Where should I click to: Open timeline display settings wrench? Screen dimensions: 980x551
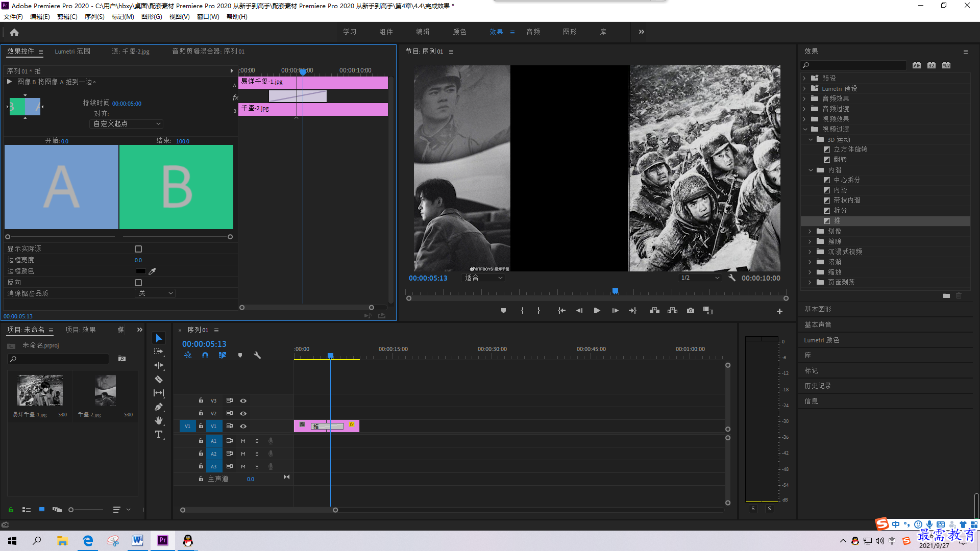[257, 355]
